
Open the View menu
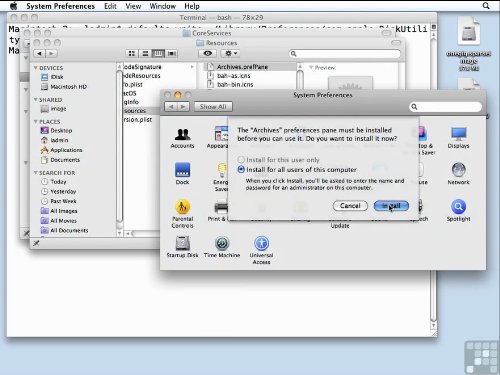point(133,6)
